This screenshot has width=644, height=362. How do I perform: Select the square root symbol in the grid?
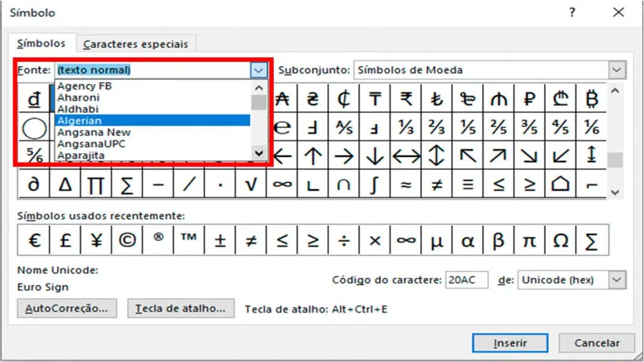251,184
